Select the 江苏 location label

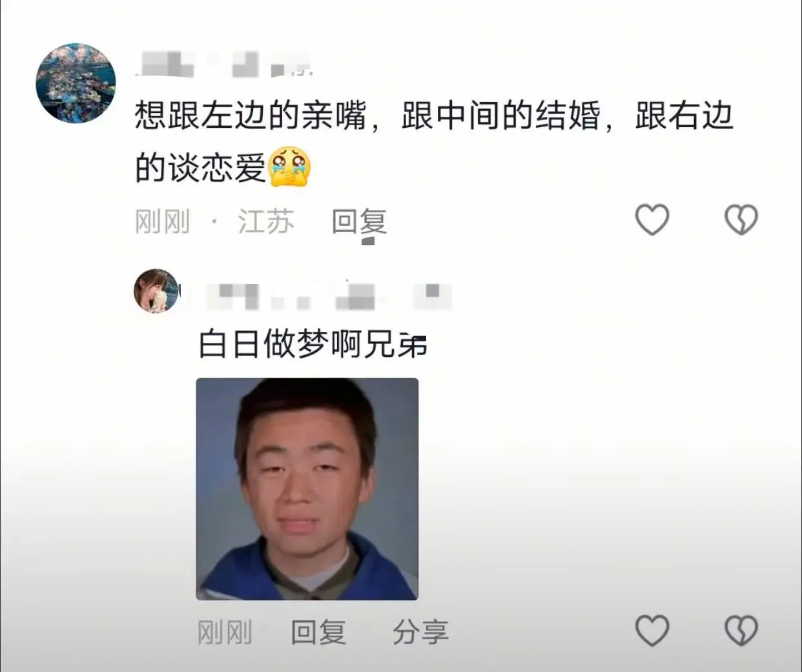(266, 221)
